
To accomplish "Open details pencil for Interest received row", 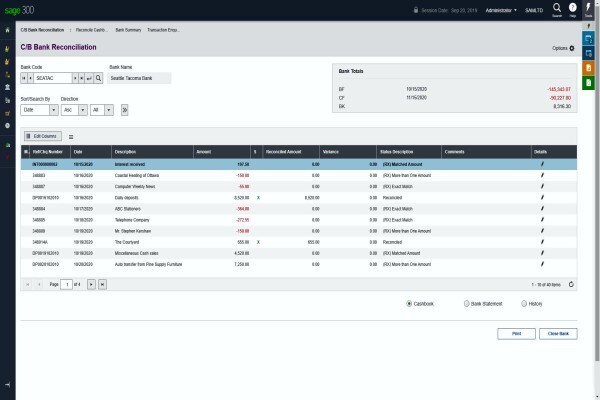I will point(542,164).
